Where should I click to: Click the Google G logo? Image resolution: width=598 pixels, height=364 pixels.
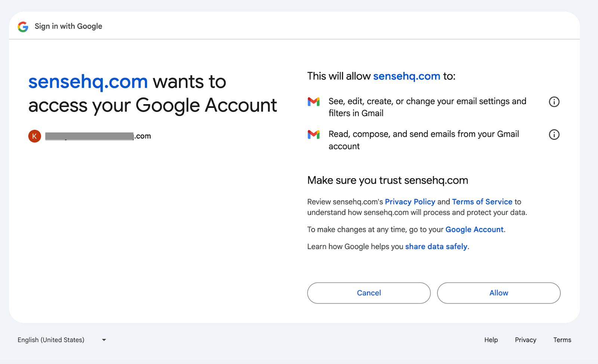(23, 27)
